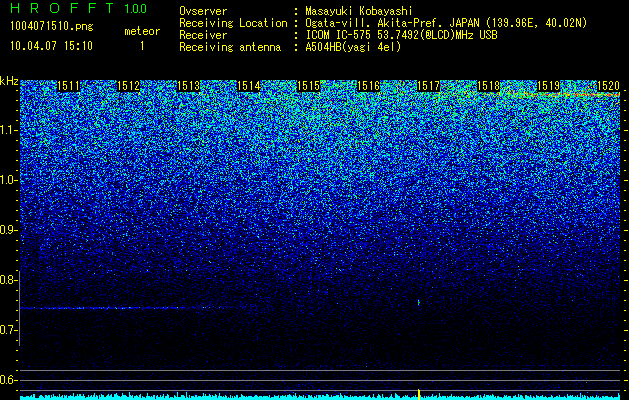This screenshot has height=400, width=629.
Task: Click the 1514 time marker
Action: [x=249, y=86]
